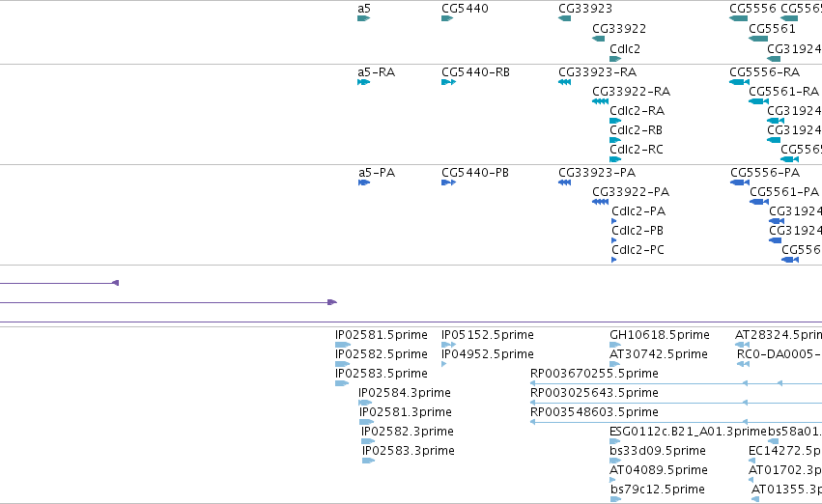Select the IP02581.3prime EST label

coord(406,413)
